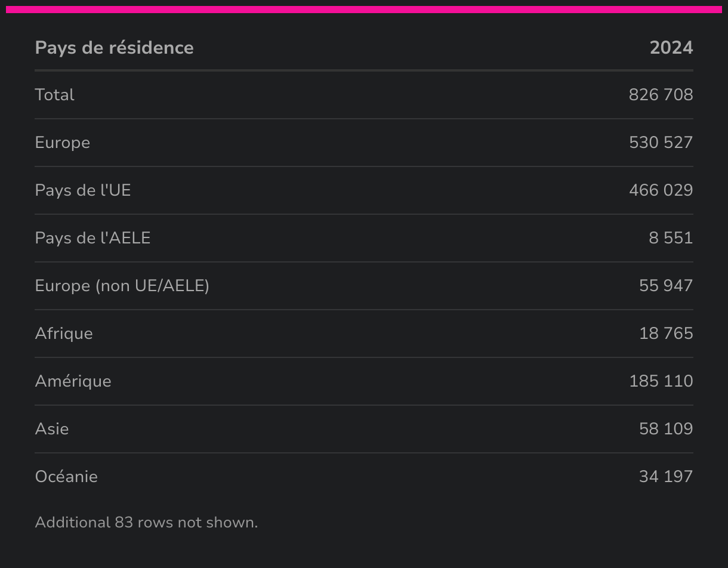Screen dimensions: 728x568
Task: Click the value 34 197
Action: [x=665, y=477]
